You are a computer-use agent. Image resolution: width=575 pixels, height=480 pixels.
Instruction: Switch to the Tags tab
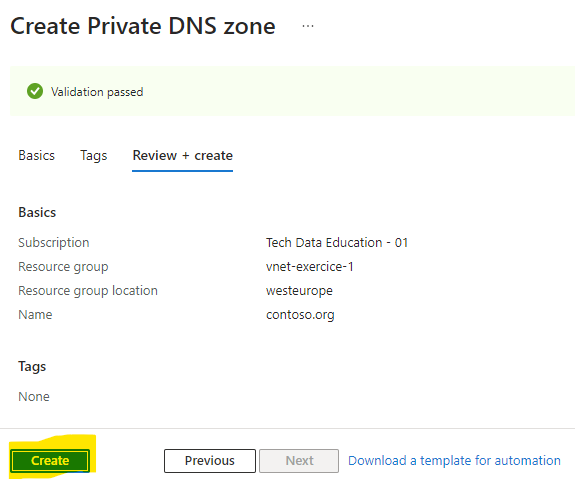[94, 155]
